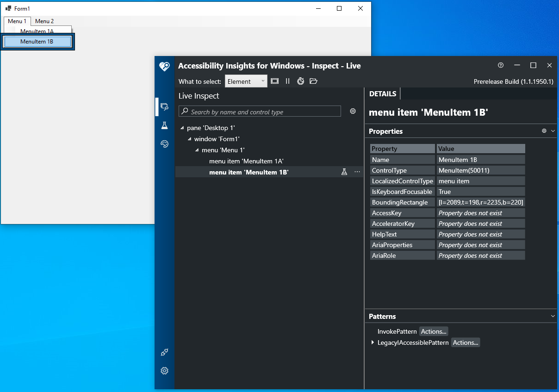Collapse the window 'Form1' tree node

point(189,139)
